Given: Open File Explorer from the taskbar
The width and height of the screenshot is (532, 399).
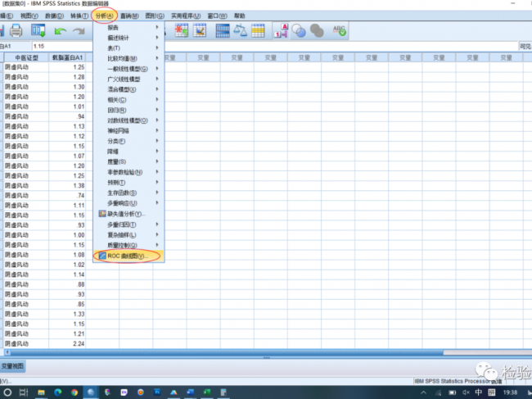Looking at the screenshot, I should [x=42, y=392].
